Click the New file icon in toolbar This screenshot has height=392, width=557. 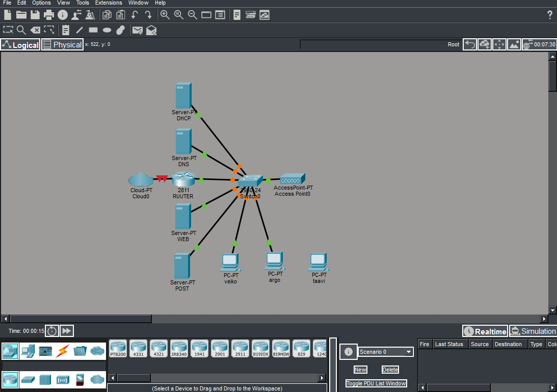point(8,15)
